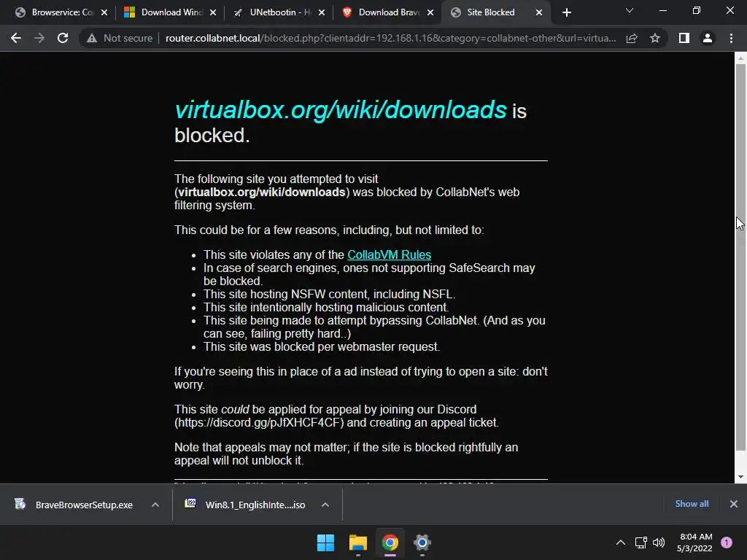Screen dimensions: 747x560
Task: Open the tab search dropdown
Action: (x=630, y=10)
